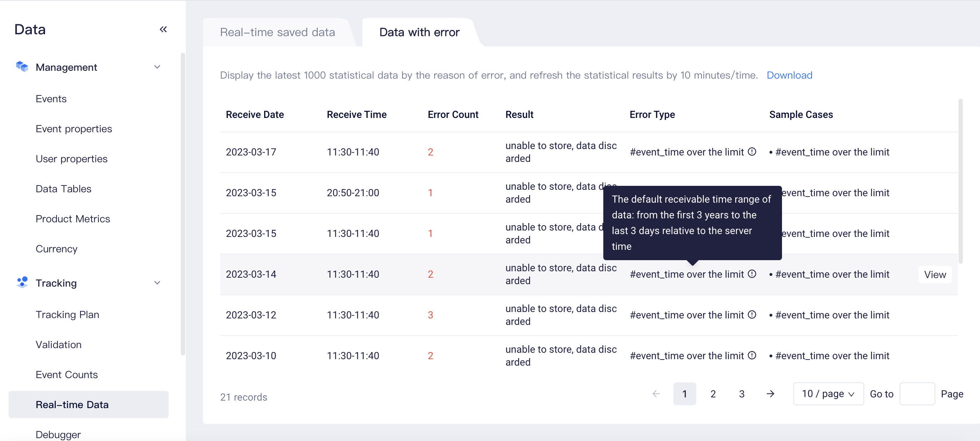Click the Go to page input field
This screenshot has height=441, width=980.
click(917, 393)
